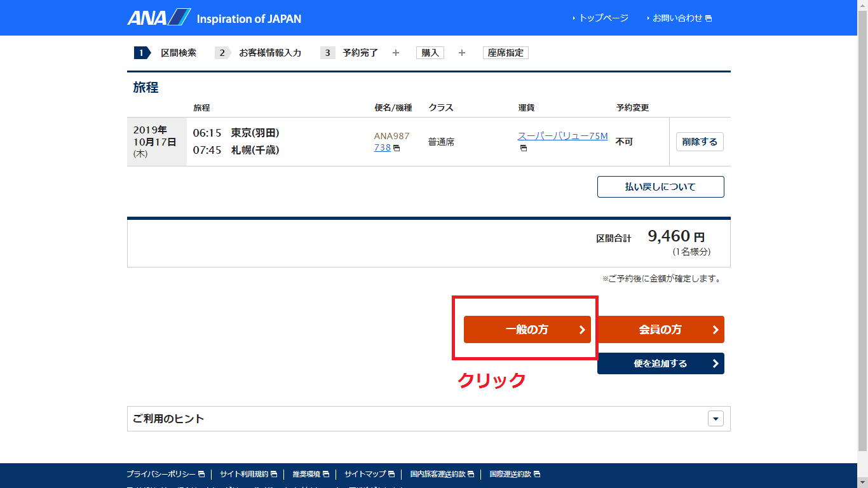Click popup icon below スーパーバリュー75M

click(524, 148)
